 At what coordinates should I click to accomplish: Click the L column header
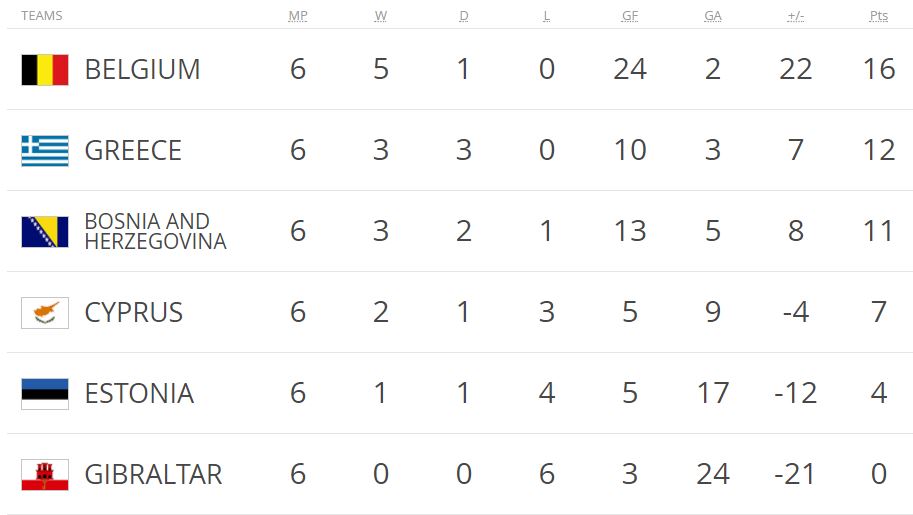[546, 16]
